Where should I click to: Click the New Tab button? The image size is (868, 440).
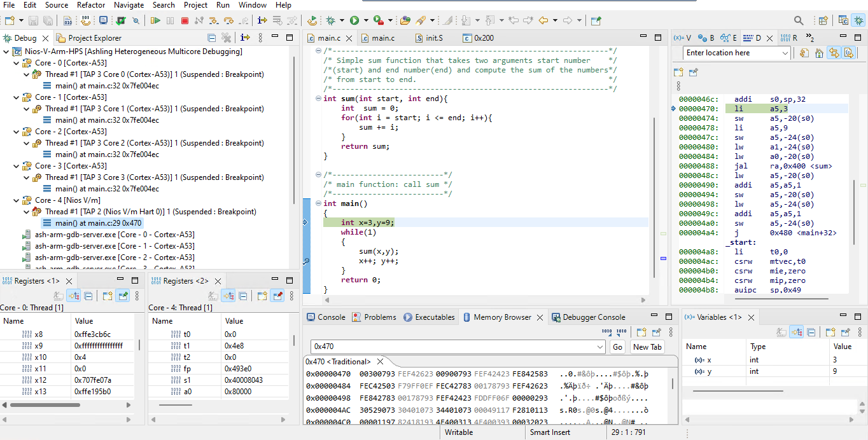pos(647,347)
